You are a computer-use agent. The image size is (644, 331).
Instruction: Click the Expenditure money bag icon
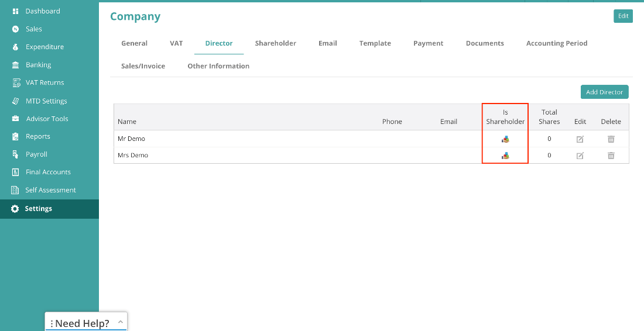[x=16, y=47]
